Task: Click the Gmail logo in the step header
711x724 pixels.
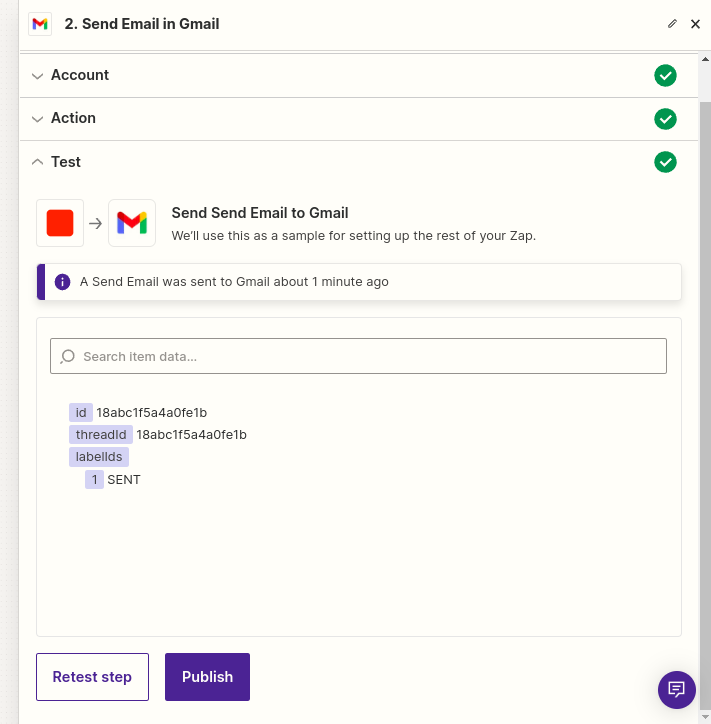Action: pyautogui.click(x=40, y=24)
